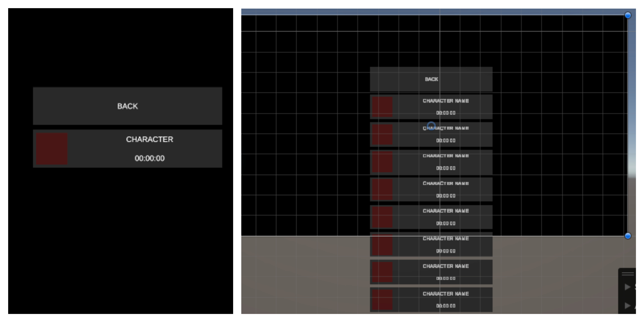The height and width of the screenshot is (322, 644).
Task: Select the topmost CHARACTER NAME row in the scene view
Action: tap(431, 107)
